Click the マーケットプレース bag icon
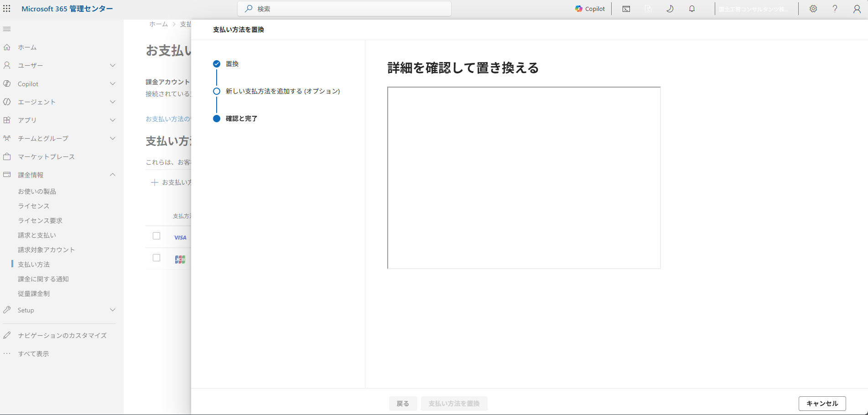This screenshot has width=868, height=415. tap(7, 156)
